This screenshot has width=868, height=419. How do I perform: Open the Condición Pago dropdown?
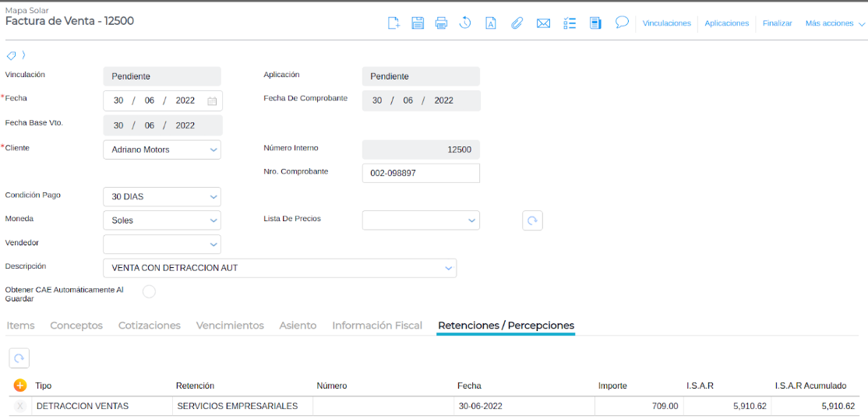[161, 197]
